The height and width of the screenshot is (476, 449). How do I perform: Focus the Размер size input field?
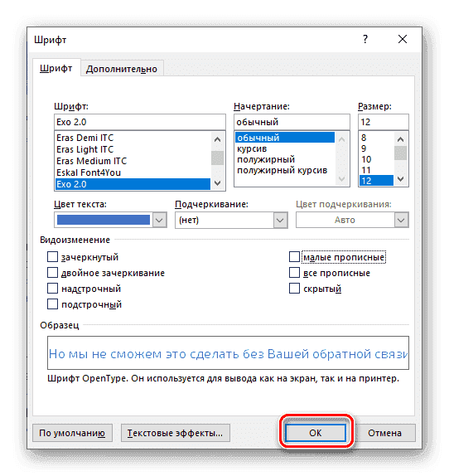pos(384,122)
